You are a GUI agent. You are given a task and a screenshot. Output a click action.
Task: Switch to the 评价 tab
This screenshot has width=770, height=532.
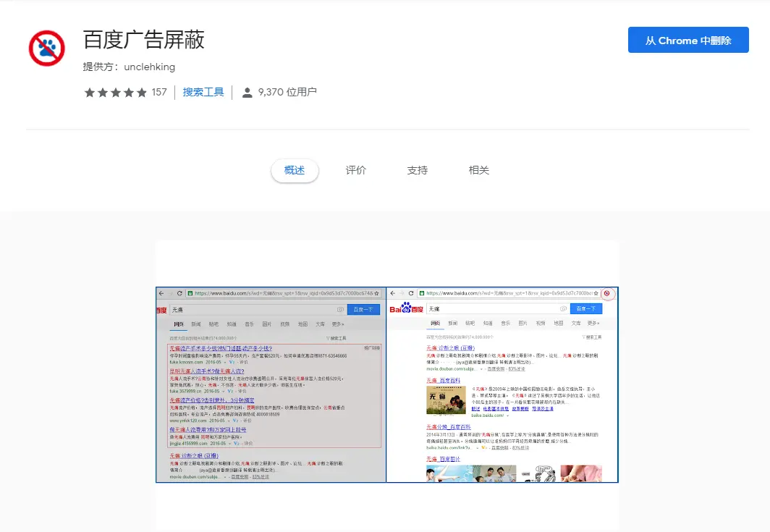pyautogui.click(x=356, y=170)
